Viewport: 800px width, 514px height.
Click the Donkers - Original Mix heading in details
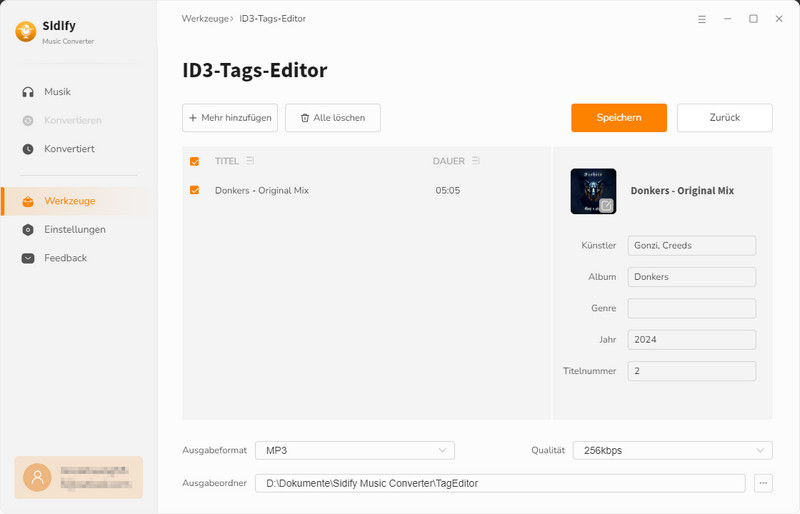(x=682, y=191)
